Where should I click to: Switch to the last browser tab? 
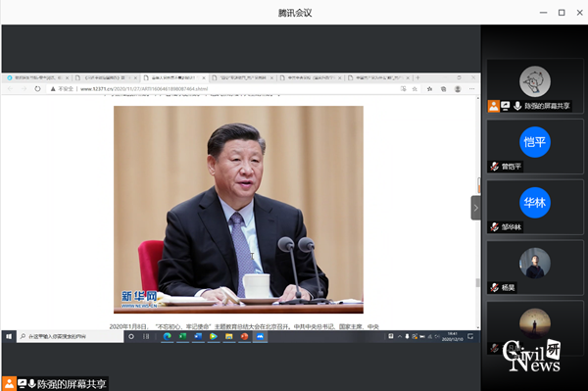pos(378,77)
